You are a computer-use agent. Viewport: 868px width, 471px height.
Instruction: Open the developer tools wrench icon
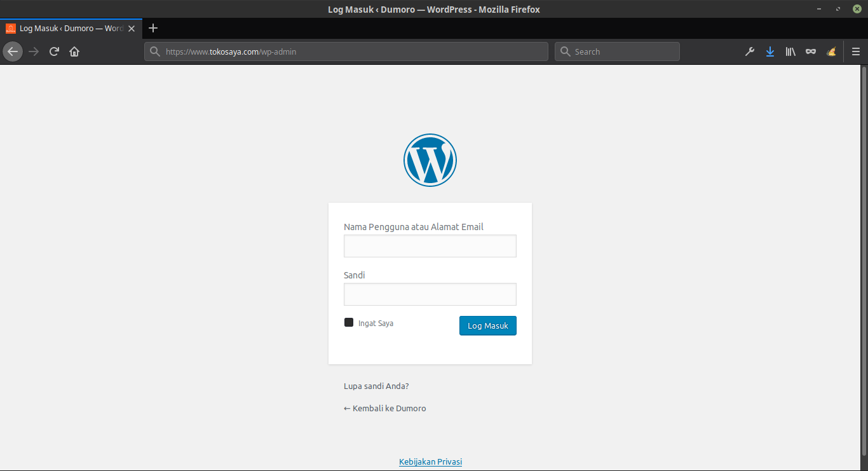[750, 51]
